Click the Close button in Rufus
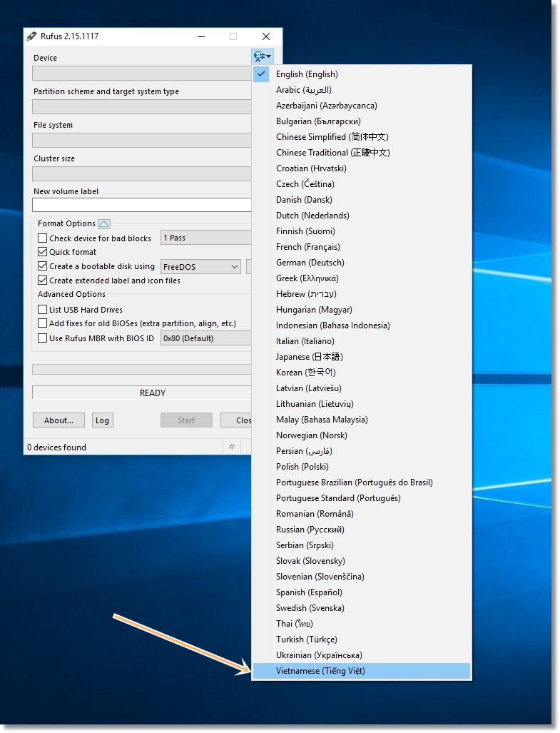The width and height of the screenshot is (560, 733). (236, 420)
